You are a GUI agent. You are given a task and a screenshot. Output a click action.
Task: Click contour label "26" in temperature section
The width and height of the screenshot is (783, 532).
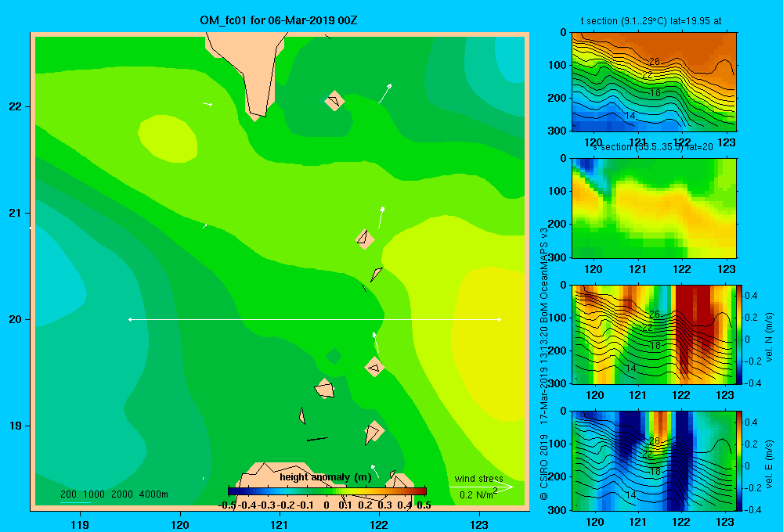click(x=654, y=61)
